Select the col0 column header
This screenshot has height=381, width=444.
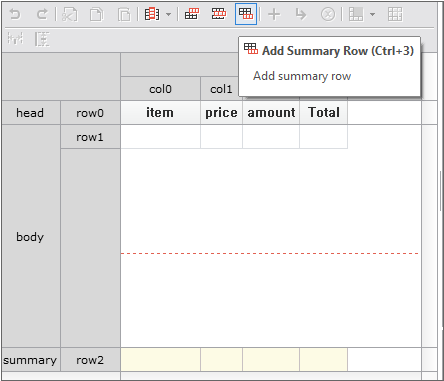click(x=160, y=89)
